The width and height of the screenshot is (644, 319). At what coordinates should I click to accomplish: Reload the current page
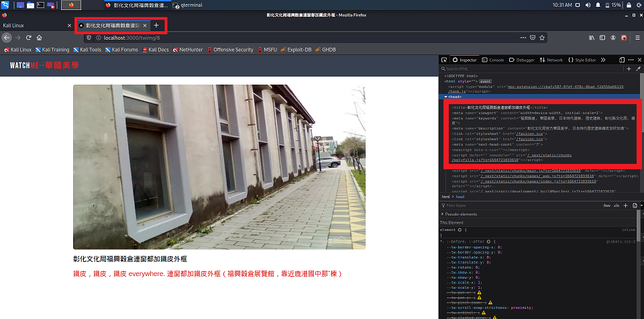pyautogui.click(x=29, y=38)
